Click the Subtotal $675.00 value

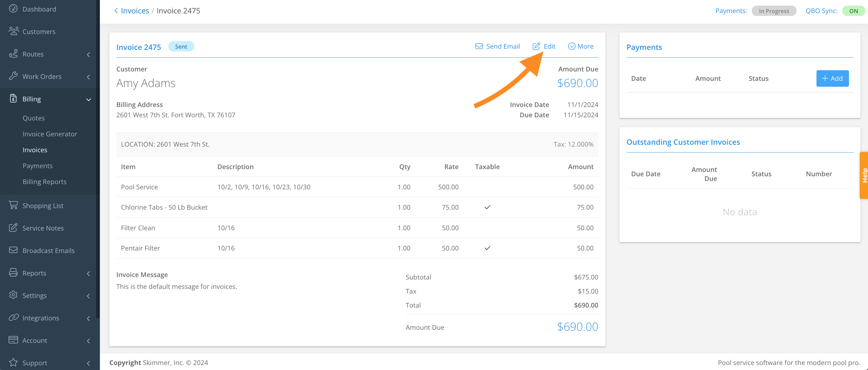(586, 277)
